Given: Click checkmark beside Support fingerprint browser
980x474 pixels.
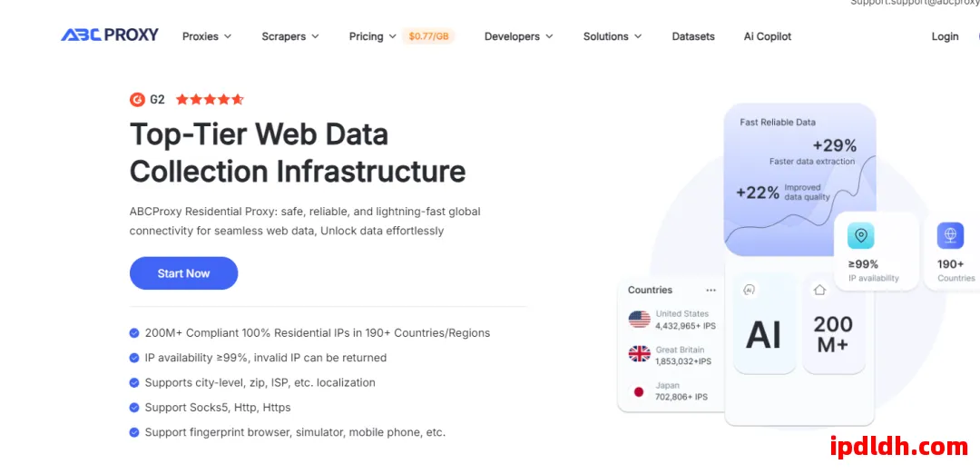Looking at the screenshot, I should [x=133, y=432].
